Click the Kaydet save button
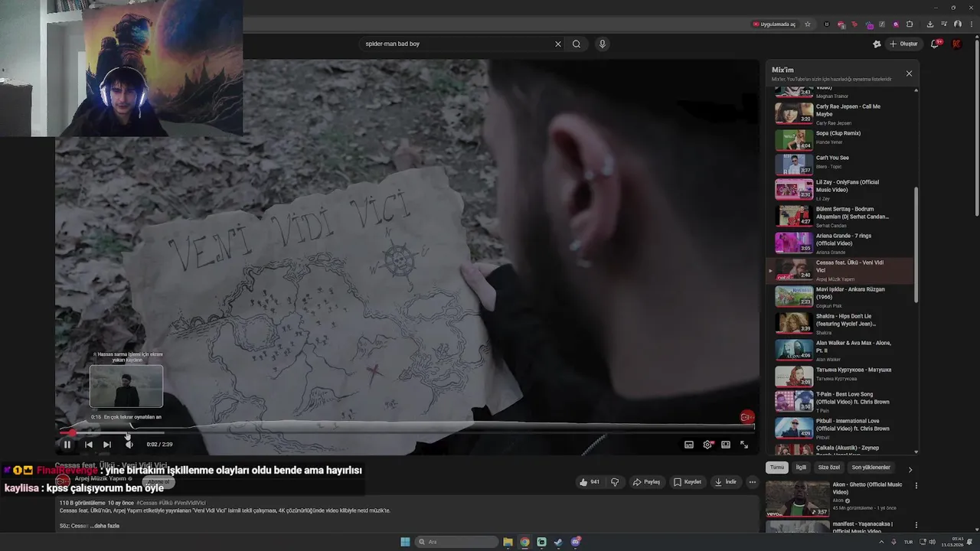This screenshot has height=551, width=980. tap(688, 482)
